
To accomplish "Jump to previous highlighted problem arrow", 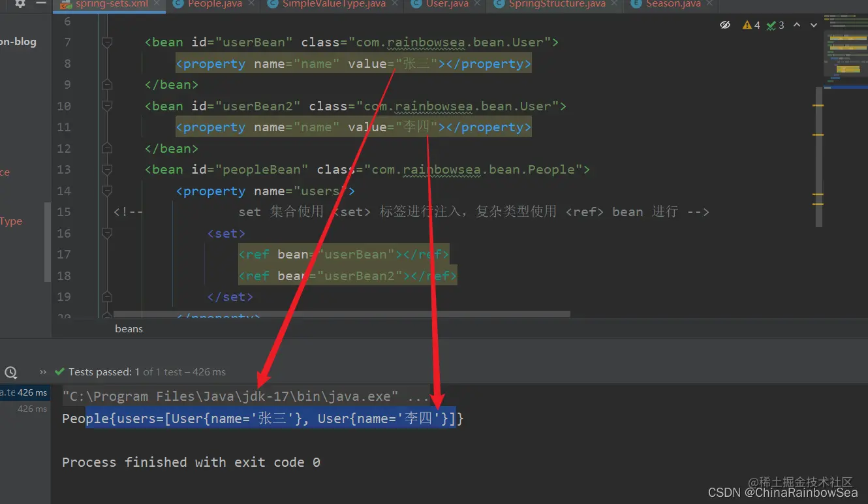I will pyautogui.click(x=798, y=25).
